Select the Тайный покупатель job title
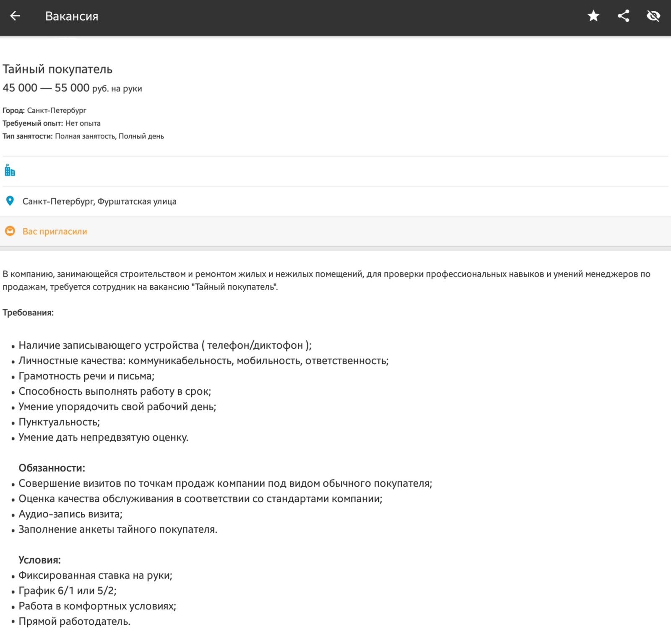The width and height of the screenshot is (671, 644). point(57,69)
